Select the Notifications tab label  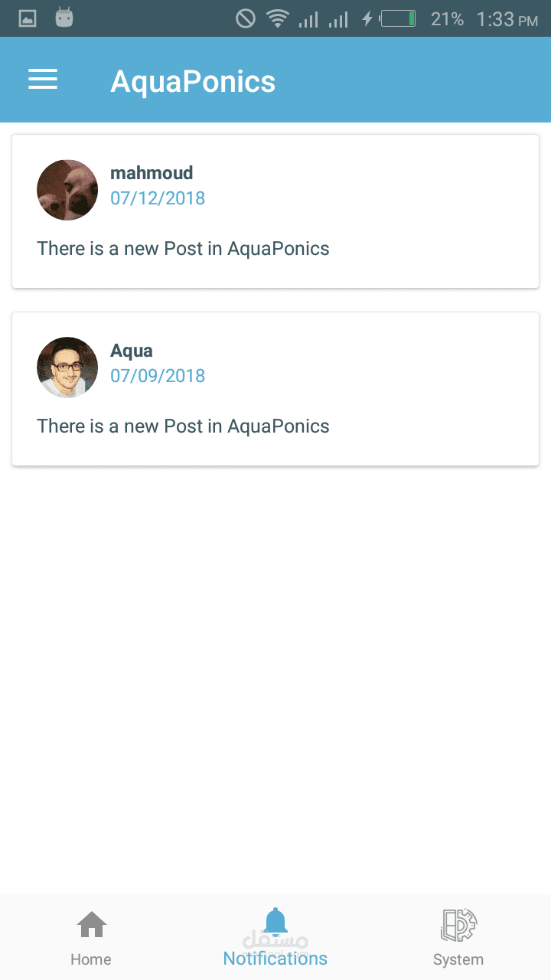pyautogui.click(x=275, y=959)
